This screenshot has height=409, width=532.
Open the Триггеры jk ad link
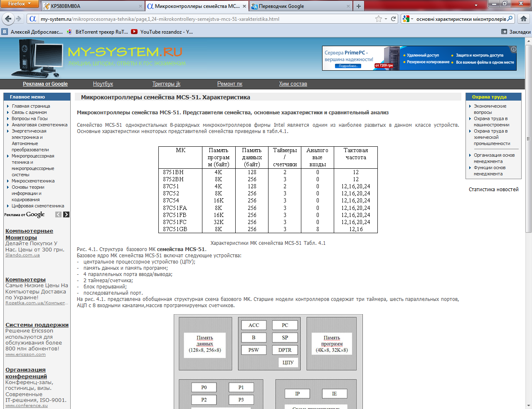coord(166,84)
